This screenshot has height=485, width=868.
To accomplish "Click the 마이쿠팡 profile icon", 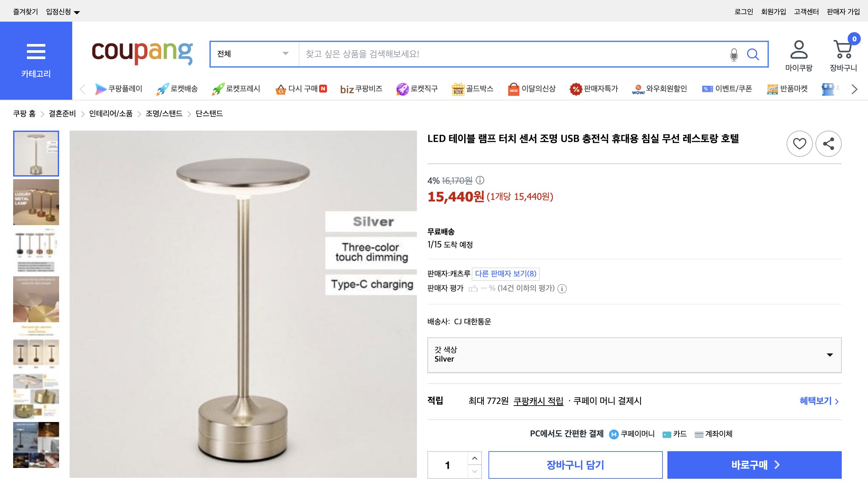I will click(799, 51).
